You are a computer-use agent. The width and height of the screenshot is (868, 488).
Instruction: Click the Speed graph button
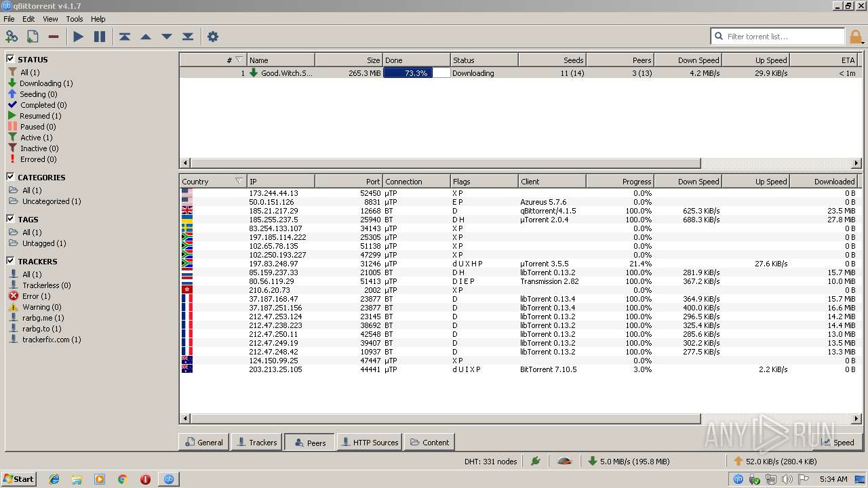coord(837,442)
